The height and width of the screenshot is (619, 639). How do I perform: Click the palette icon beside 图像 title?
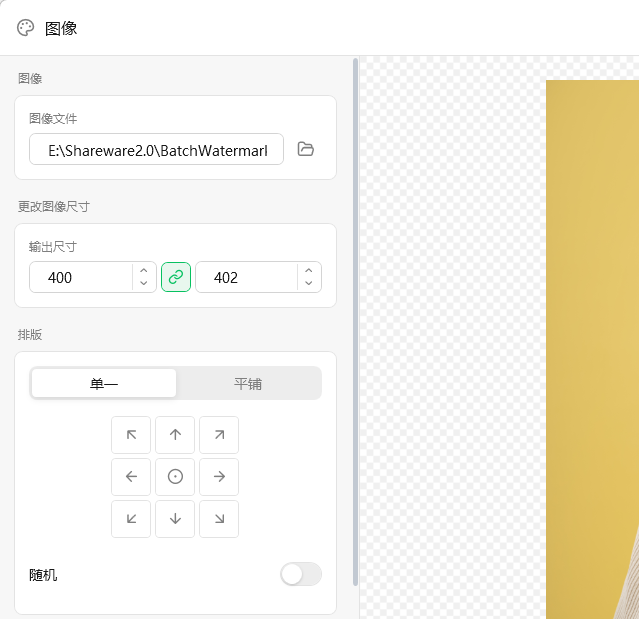(x=25, y=28)
